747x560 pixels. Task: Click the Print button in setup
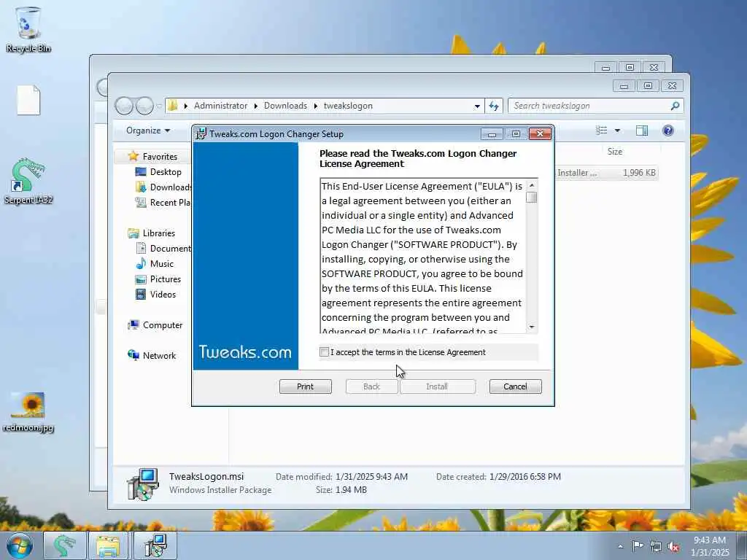(306, 386)
